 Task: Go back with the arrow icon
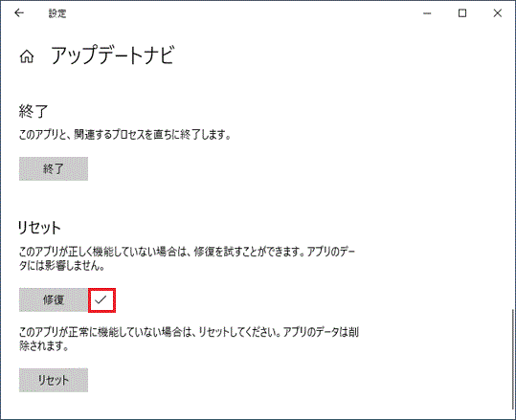(19, 13)
